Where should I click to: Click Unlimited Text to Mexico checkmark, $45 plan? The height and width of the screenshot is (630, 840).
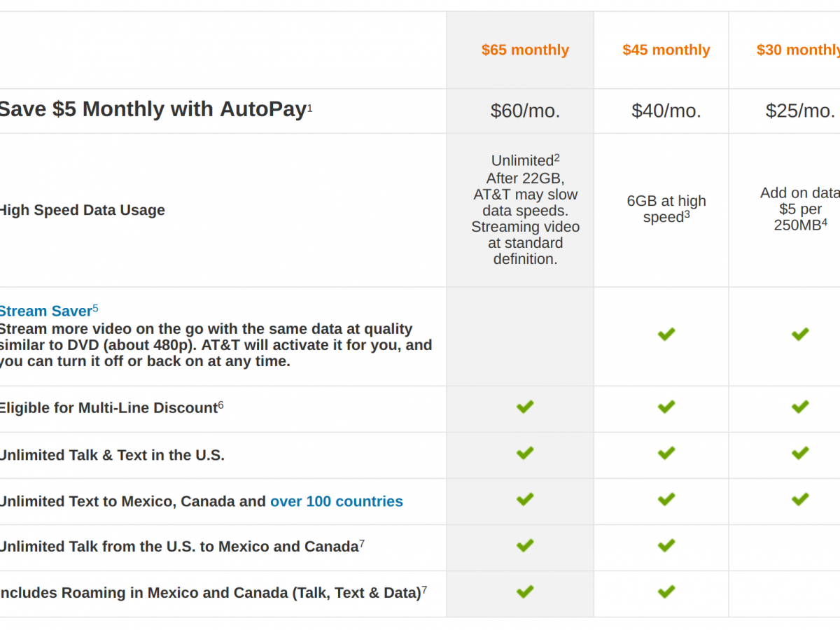[666, 499]
